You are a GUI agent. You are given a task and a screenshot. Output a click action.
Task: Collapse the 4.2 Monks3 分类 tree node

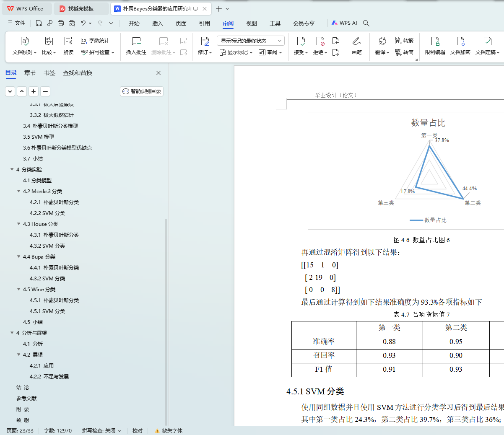[18, 191]
